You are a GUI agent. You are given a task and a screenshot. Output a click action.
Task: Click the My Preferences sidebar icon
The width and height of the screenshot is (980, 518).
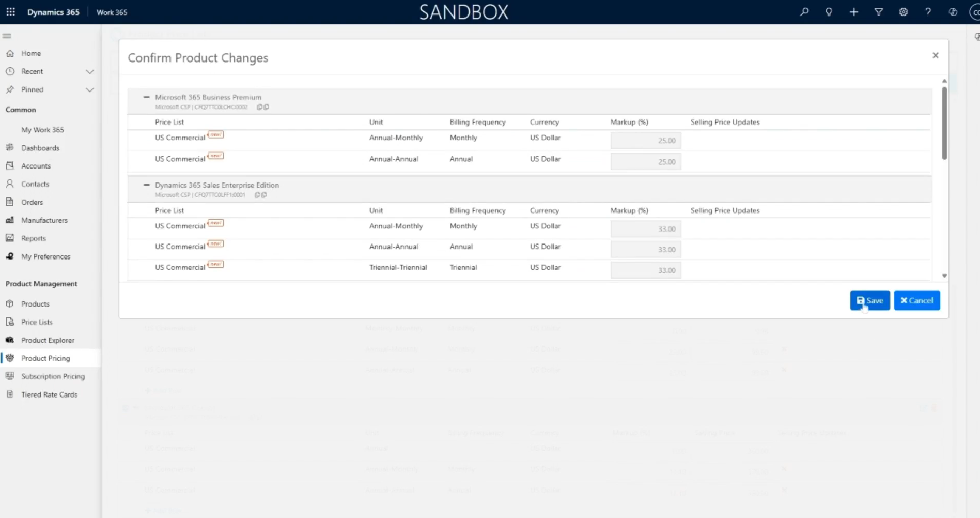click(10, 256)
